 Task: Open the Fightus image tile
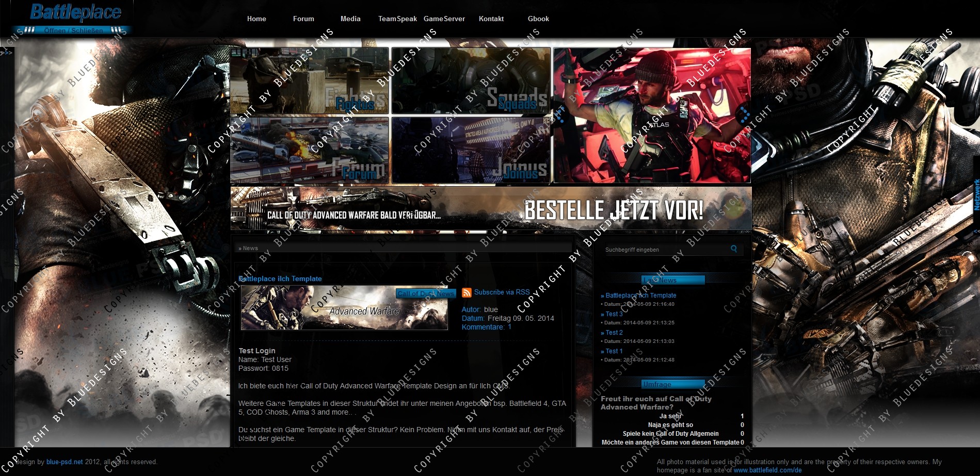[x=310, y=81]
